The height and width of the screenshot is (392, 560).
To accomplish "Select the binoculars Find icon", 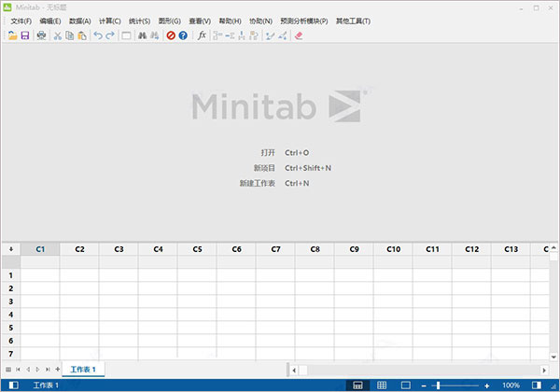I will point(142,35).
